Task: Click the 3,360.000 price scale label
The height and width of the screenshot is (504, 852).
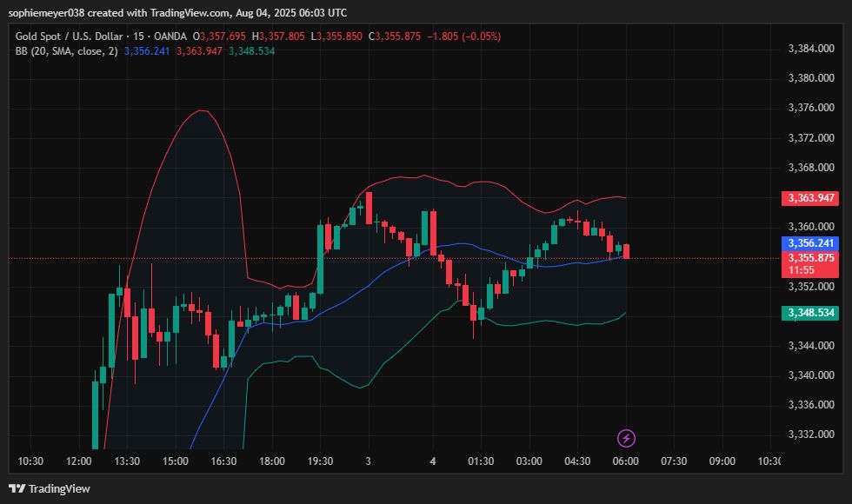Action: click(x=811, y=227)
